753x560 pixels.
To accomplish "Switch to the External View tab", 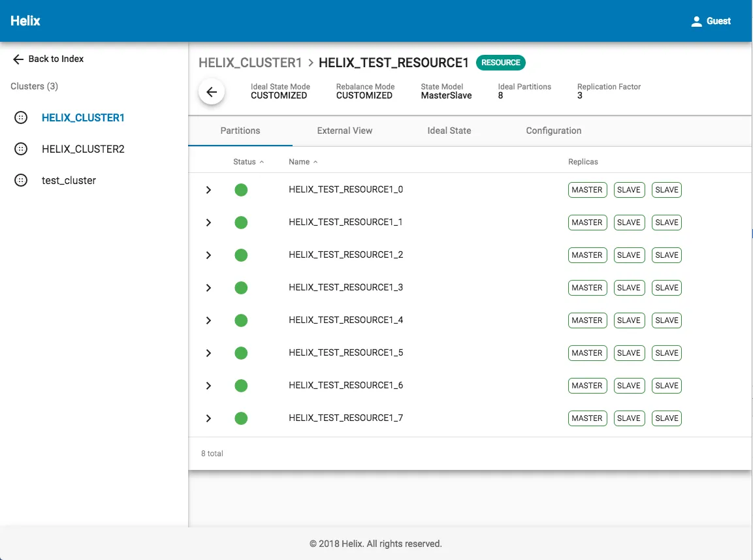I will click(x=344, y=131).
